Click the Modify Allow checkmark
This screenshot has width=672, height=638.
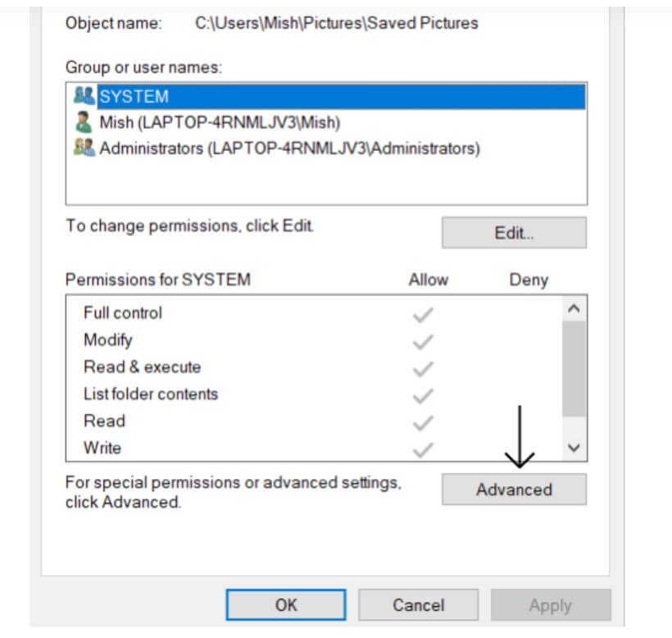pyautogui.click(x=423, y=341)
